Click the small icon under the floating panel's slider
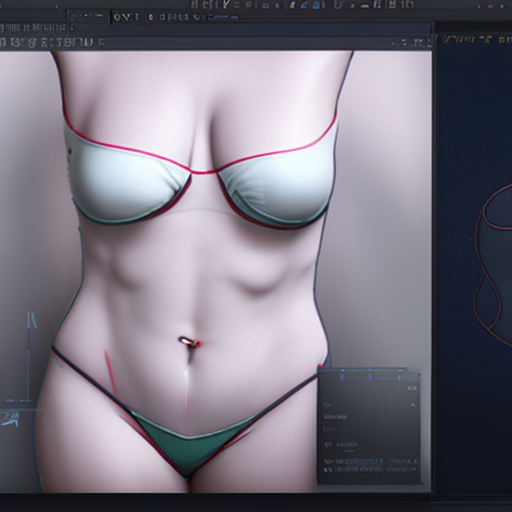The width and height of the screenshot is (512, 512). [413, 388]
